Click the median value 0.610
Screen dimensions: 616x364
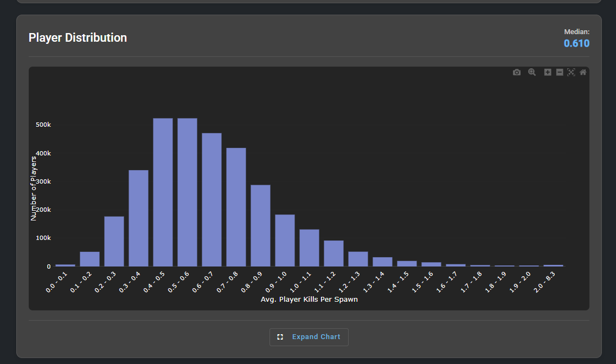pyautogui.click(x=576, y=43)
